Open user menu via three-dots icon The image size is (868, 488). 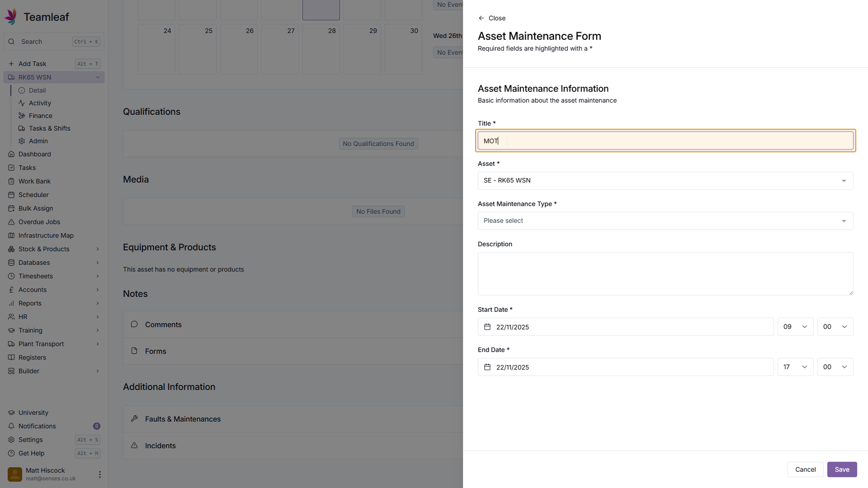pyautogui.click(x=99, y=474)
